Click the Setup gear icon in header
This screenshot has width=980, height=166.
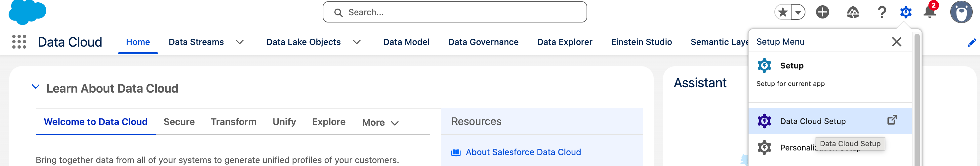(x=906, y=12)
